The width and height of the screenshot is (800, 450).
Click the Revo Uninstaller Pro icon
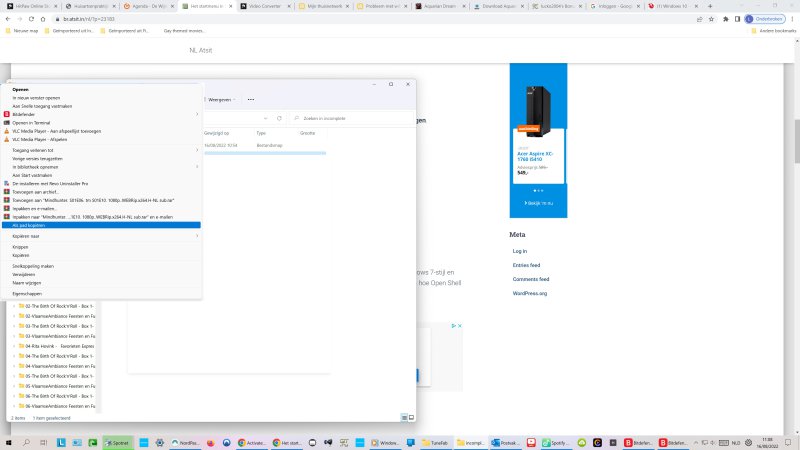(7, 183)
